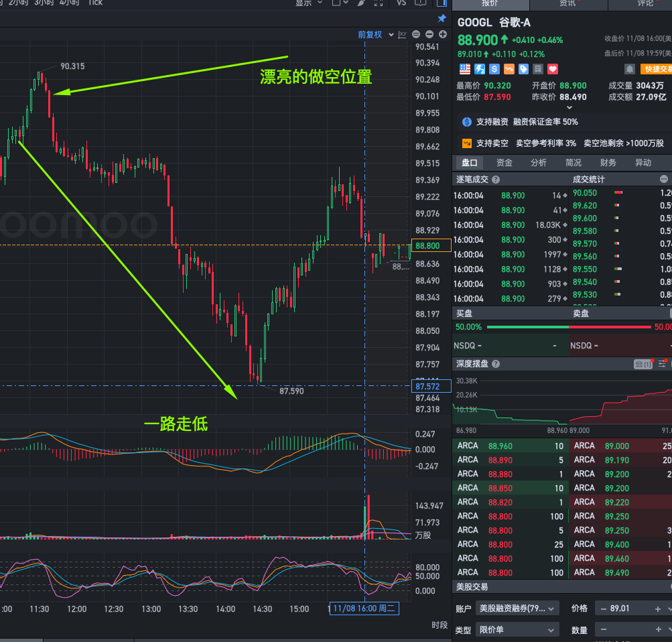Click the 87.572 crosshair price label
The width and height of the screenshot is (672, 642).
pyautogui.click(x=431, y=386)
